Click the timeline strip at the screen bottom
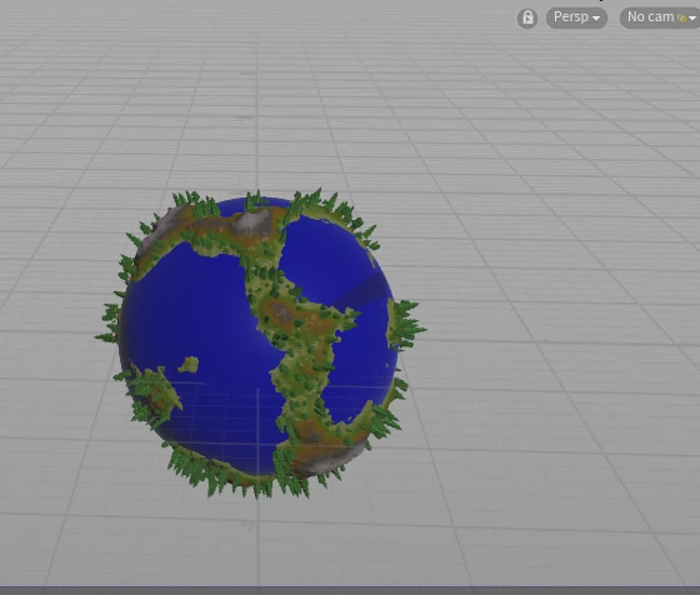This screenshot has width=700, height=595. (x=350, y=591)
